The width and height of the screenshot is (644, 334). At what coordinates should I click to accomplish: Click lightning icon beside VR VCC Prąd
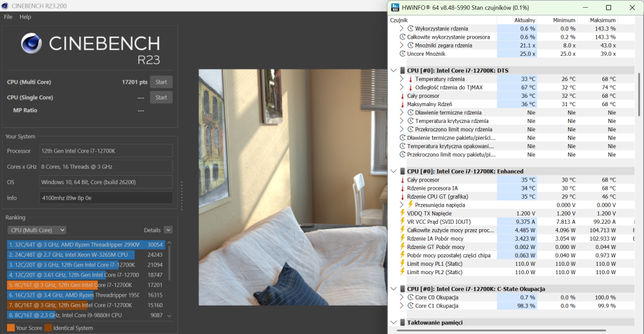402,221
